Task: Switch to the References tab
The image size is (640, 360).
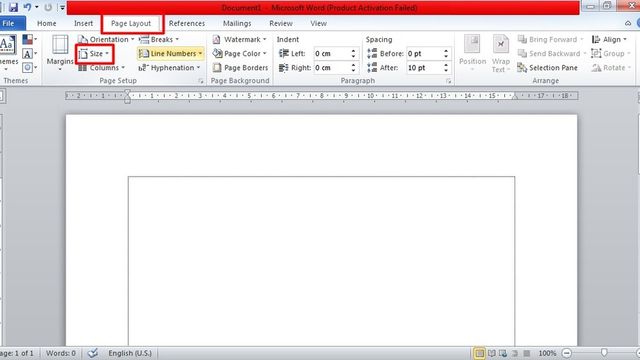Action: [187, 23]
